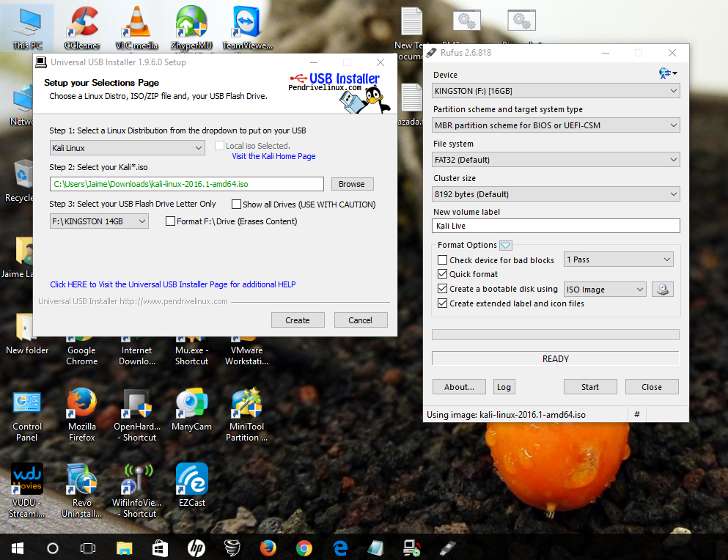Click the Rufus Close button

(x=652, y=387)
